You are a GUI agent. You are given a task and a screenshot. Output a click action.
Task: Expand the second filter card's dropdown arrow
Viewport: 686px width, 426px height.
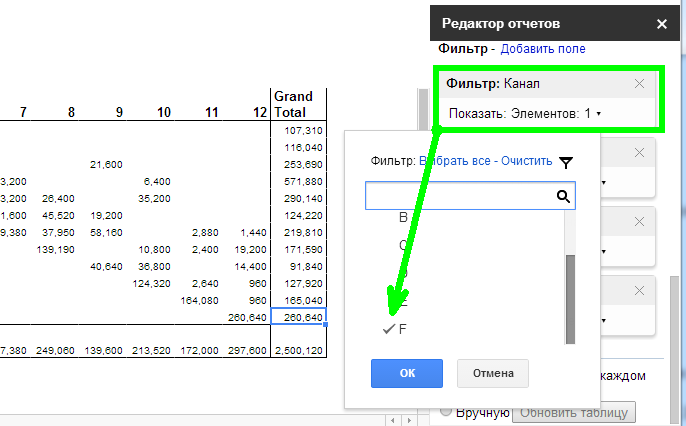603,182
